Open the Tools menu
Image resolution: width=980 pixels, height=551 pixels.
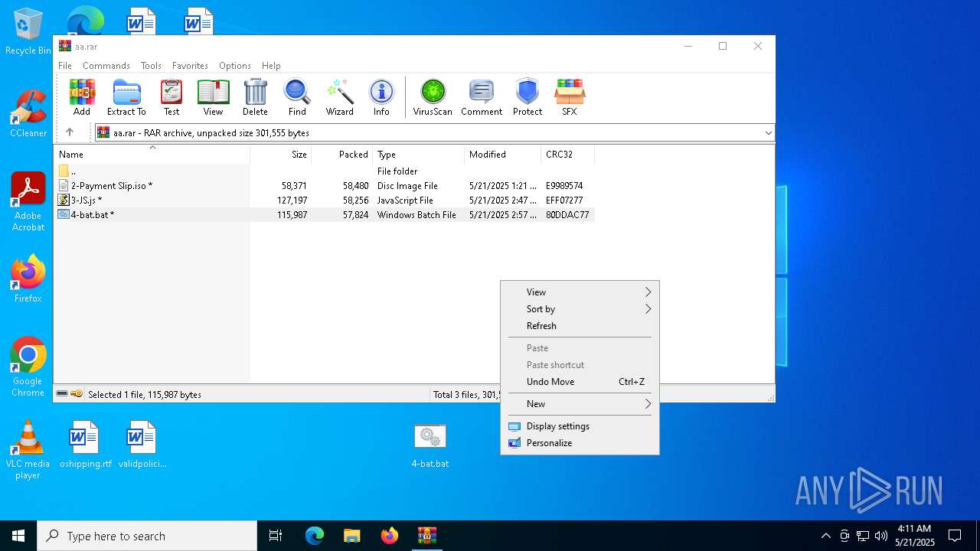click(x=151, y=66)
